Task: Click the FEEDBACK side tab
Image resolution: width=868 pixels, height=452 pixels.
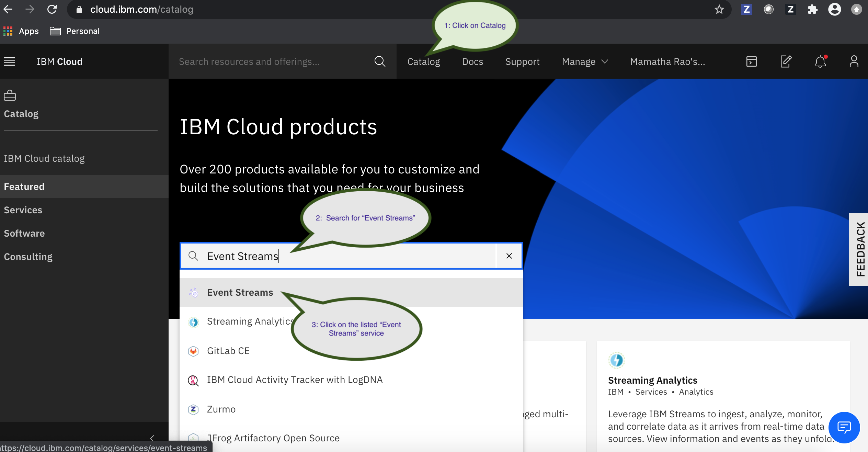Action: [x=859, y=249]
